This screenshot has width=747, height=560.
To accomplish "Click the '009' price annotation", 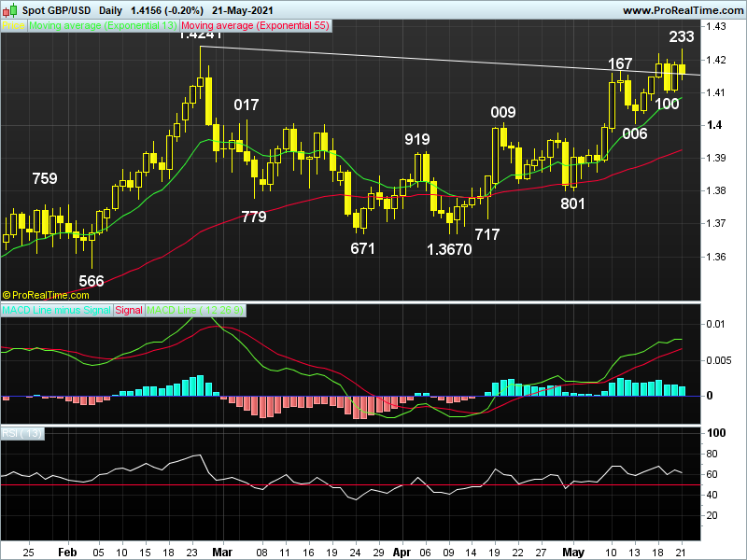I will (x=503, y=112).
